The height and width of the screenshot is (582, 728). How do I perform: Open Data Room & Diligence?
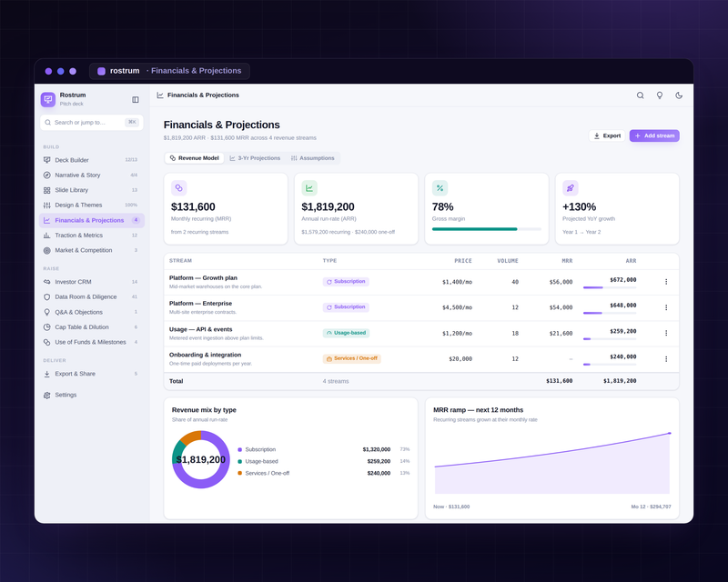(92, 296)
